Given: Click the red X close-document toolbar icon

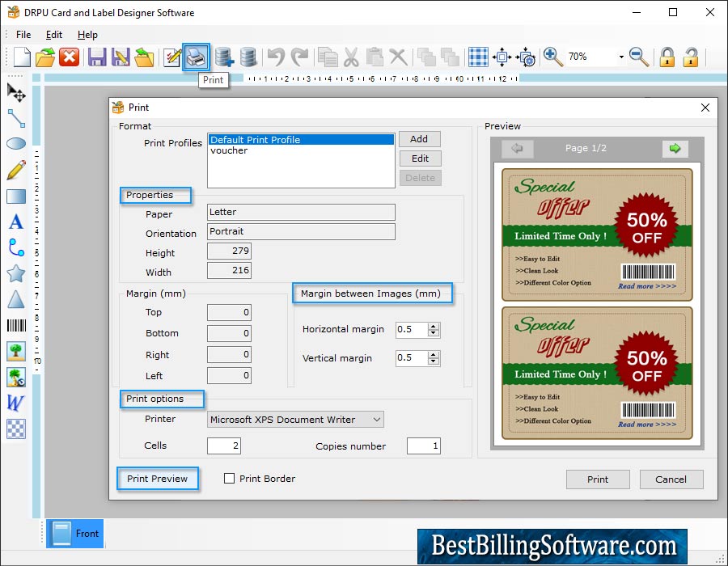Looking at the screenshot, I should pos(70,57).
